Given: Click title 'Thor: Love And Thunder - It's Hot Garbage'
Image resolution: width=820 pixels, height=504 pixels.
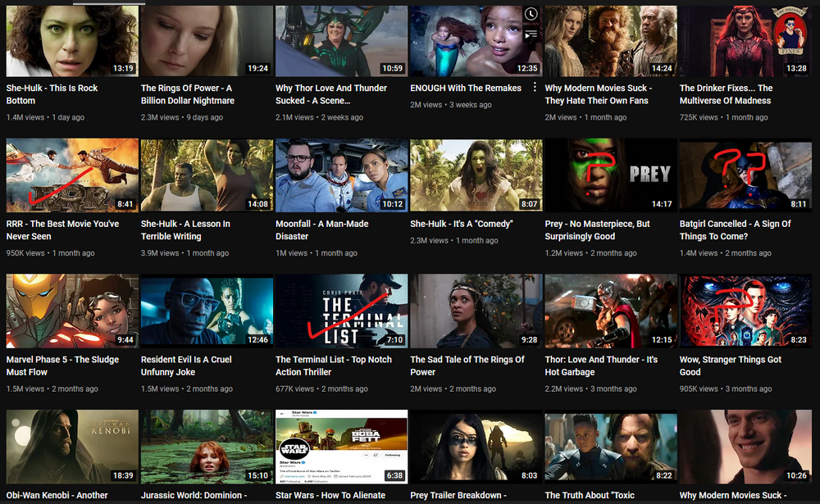Looking at the screenshot, I should [x=601, y=366].
